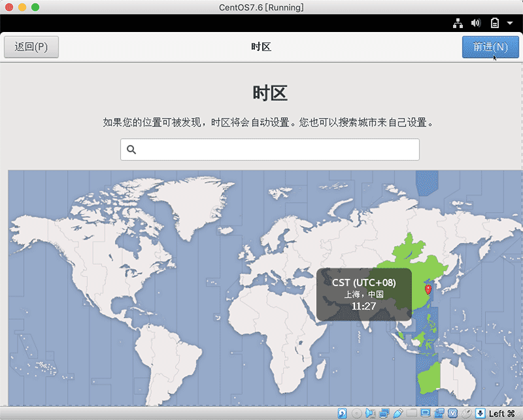Click the audio icon in the VM status bar
Viewport: 523px width, 420px height.
369,413
